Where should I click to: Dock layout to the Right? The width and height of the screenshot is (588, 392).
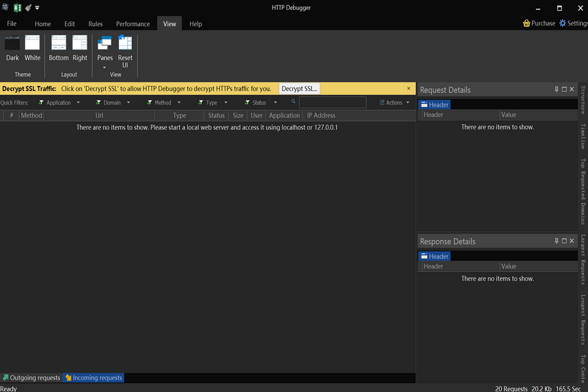click(x=79, y=49)
